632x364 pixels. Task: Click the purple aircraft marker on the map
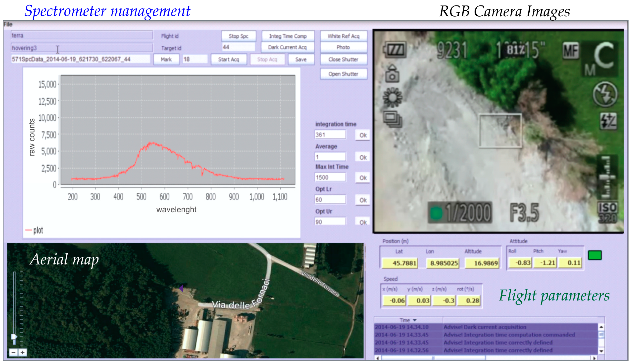tap(181, 288)
